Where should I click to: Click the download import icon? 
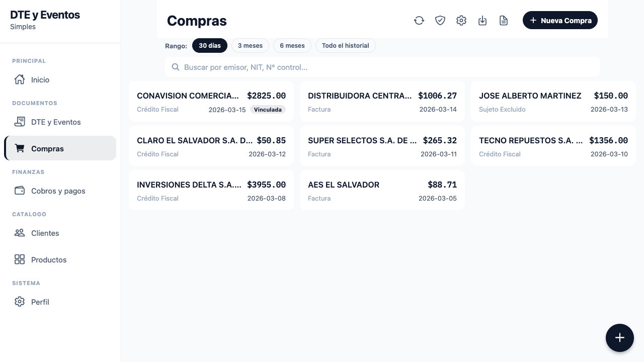coord(482,20)
